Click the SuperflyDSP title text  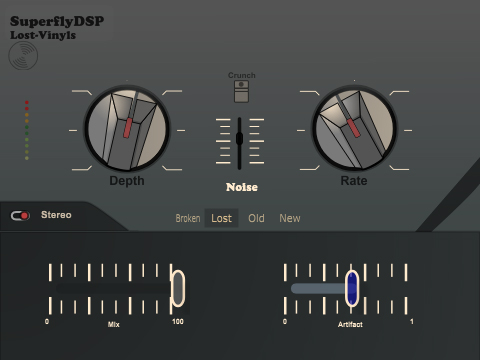(57, 21)
